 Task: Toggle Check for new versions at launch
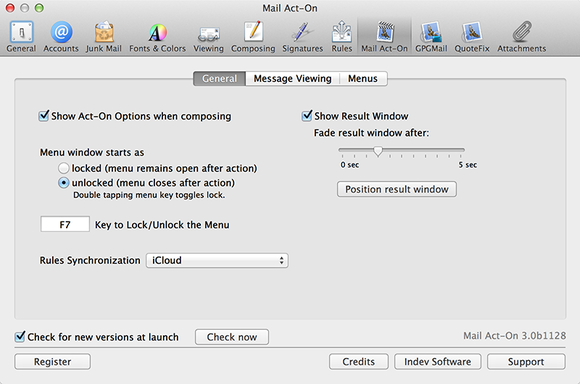click(x=20, y=337)
